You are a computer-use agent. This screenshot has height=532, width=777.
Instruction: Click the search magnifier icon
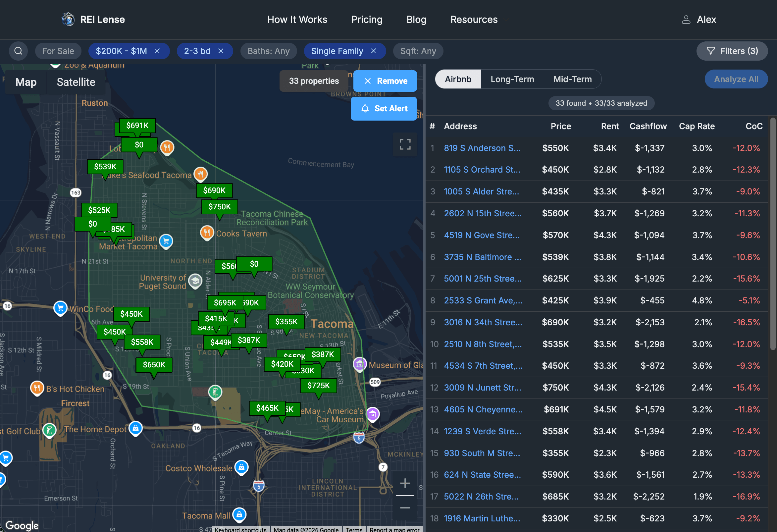(19, 51)
